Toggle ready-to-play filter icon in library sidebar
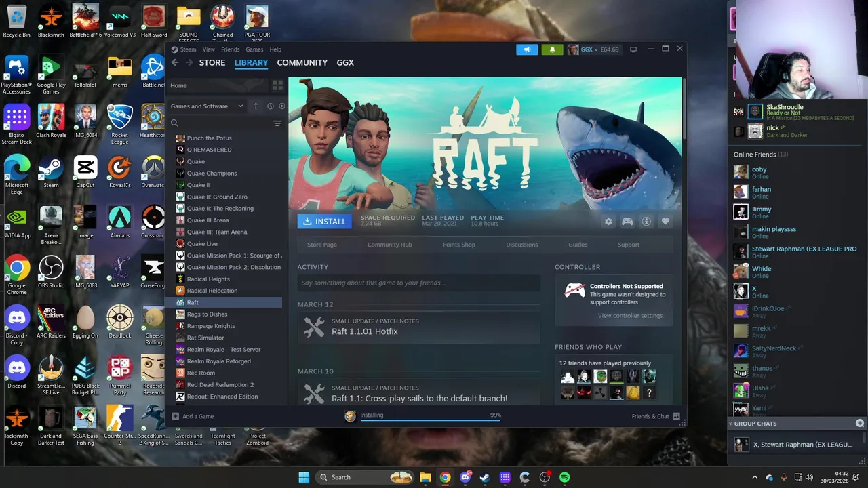This screenshot has width=868, height=488. [282, 106]
